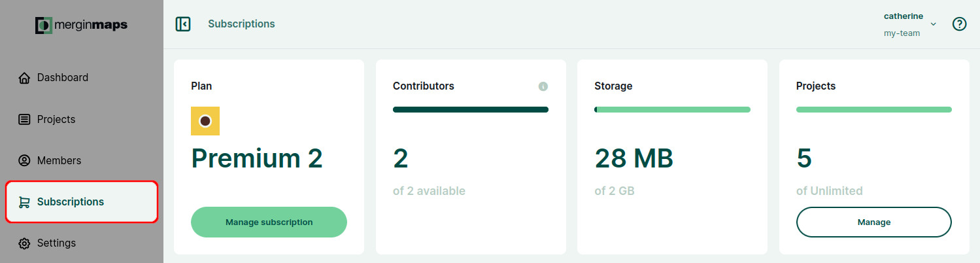Click the Mergin Maps logo
The height and width of the screenshot is (263, 980).
(81, 26)
